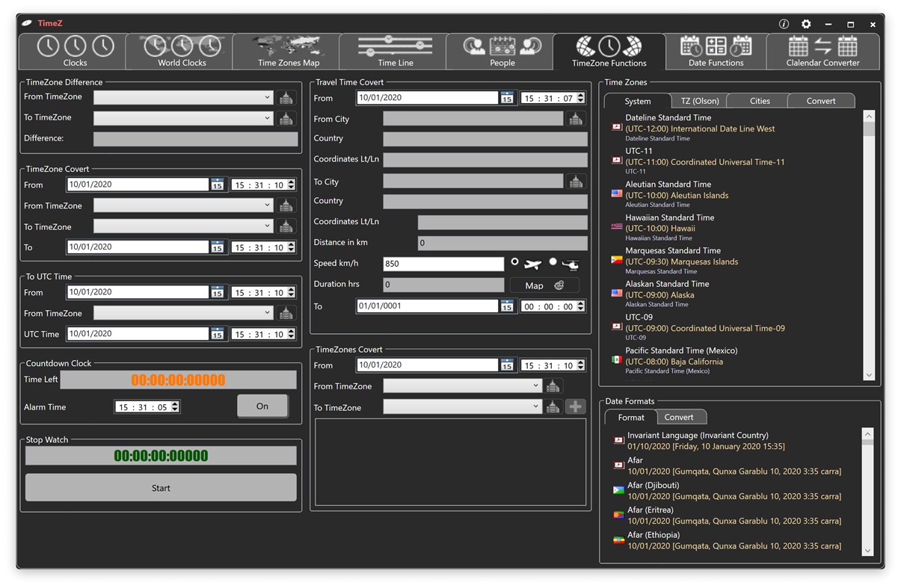Adjust Alarm Time stepper arrows

(175, 407)
